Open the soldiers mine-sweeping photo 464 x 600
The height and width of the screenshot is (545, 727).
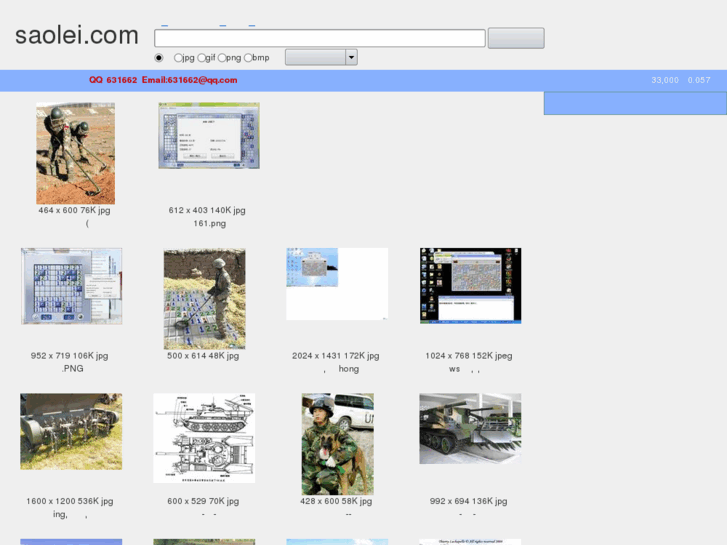point(76,154)
